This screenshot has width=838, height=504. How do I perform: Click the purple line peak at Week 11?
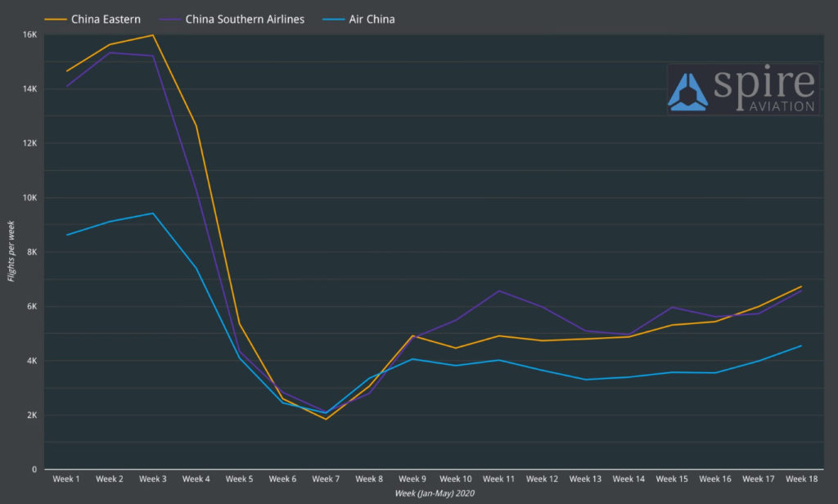(498, 290)
